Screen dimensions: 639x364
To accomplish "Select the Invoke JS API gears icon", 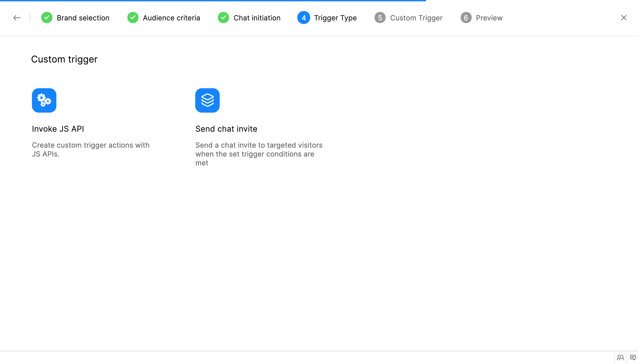I will tap(44, 100).
